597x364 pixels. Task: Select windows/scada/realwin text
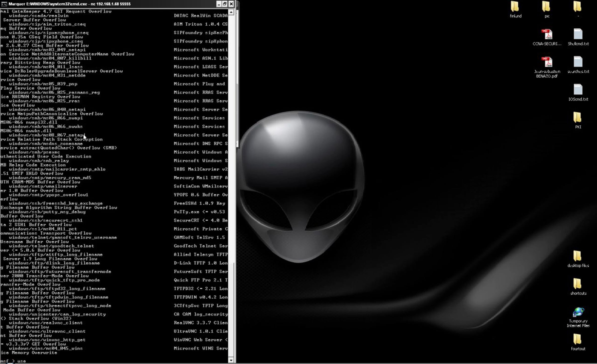39,16
